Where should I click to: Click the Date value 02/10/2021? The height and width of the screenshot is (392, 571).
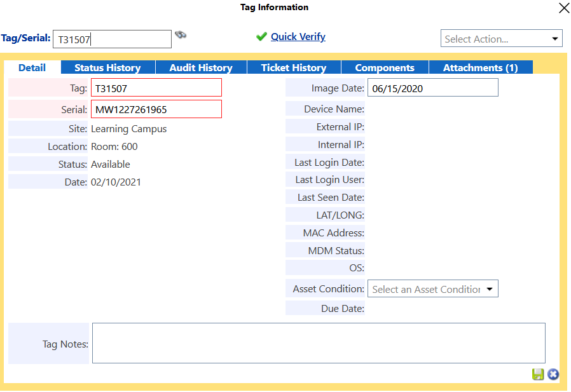[116, 182]
